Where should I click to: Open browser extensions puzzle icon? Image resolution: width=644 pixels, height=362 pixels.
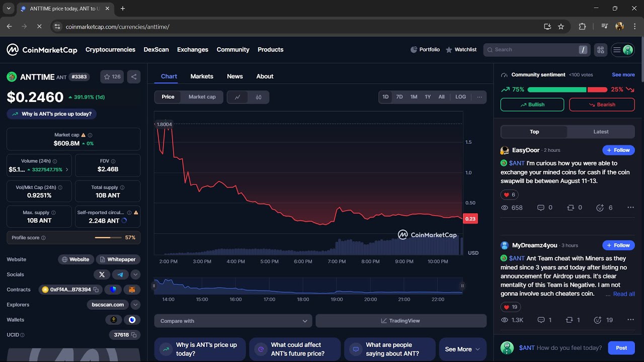pyautogui.click(x=583, y=27)
